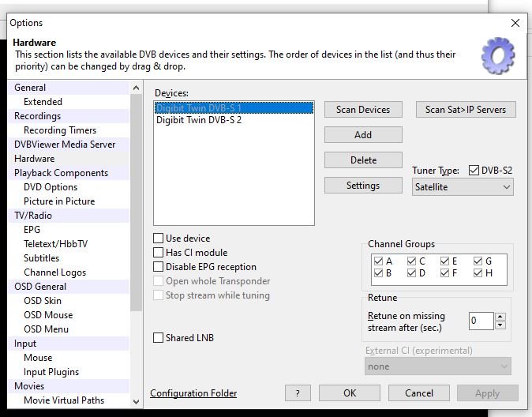Click the retune seconds input field
This screenshot has width=532, height=417.
click(480, 321)
